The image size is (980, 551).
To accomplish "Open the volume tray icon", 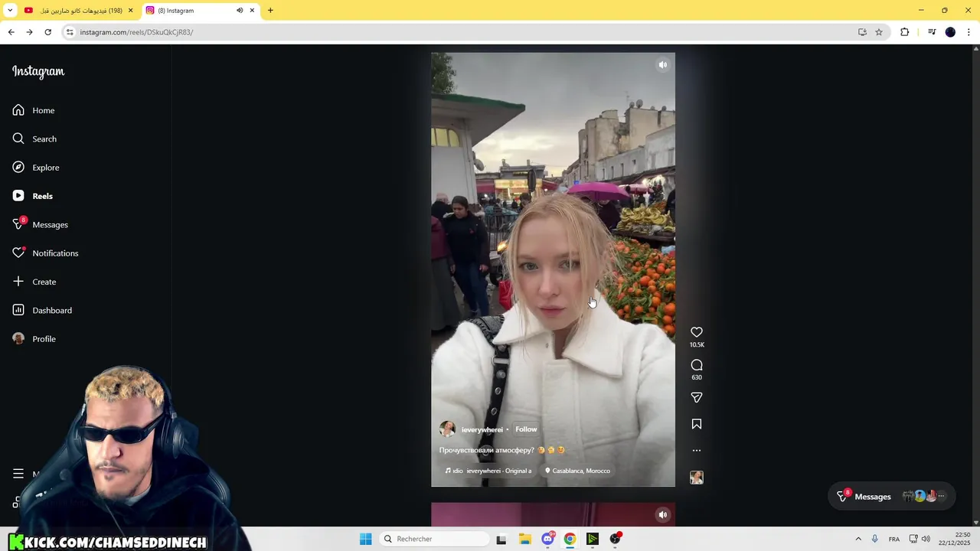I will pyautogui.click(x=927, y=539).
